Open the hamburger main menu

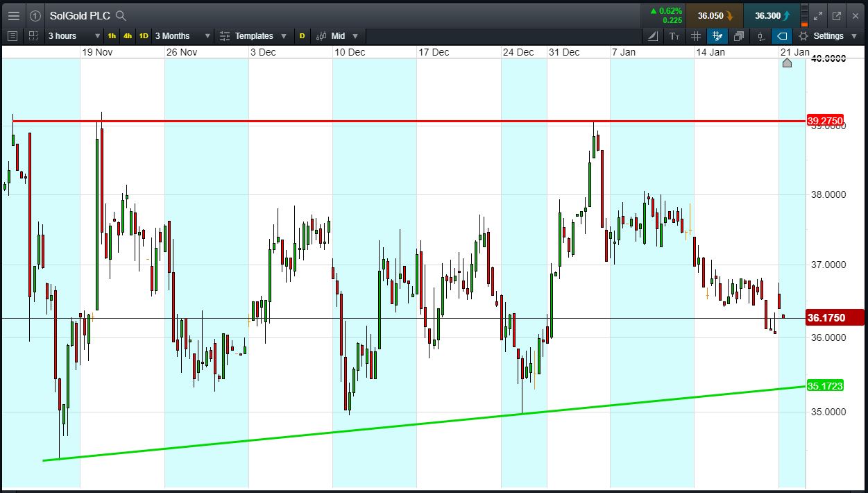[14, 15]
